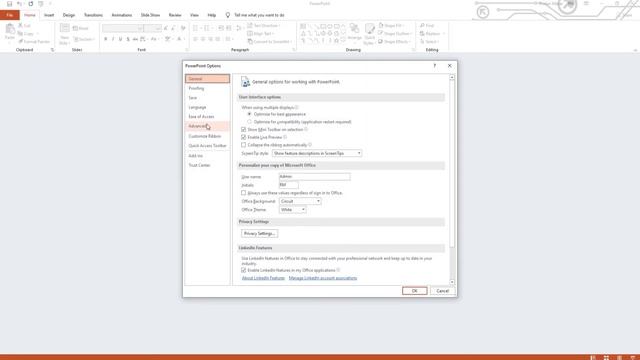Check Always use these values checkbox
This screenshot has width=640, height=360.
coord(244,193)
